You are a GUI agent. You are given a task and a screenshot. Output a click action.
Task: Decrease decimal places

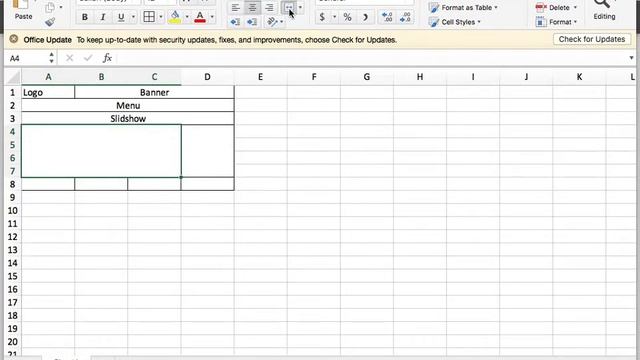[405, 17]
